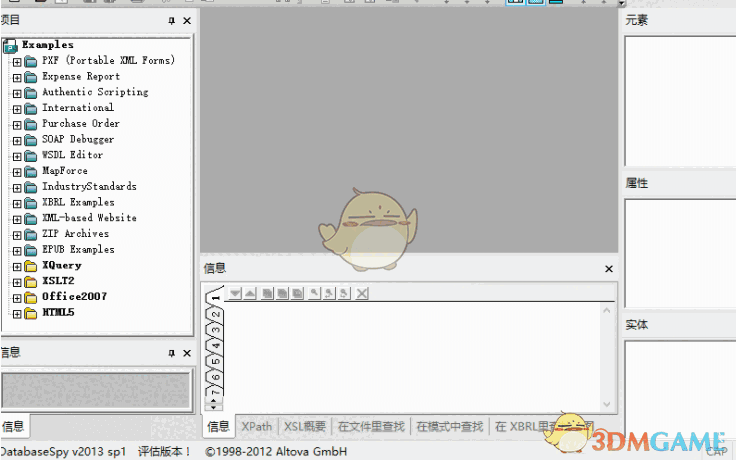Click the folder icon beside International

31,108
